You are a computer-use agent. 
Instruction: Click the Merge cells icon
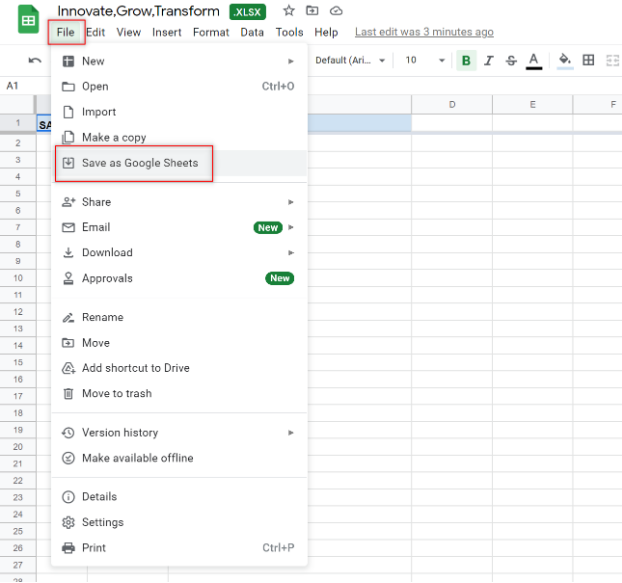coord(612,60)
